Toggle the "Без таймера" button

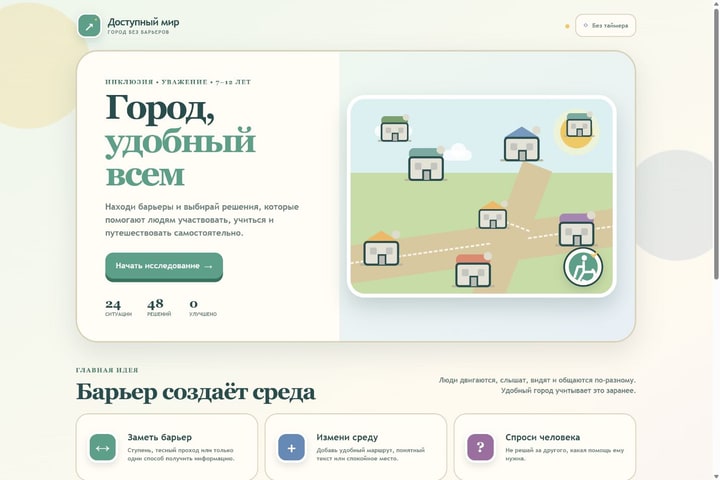[605, 25]
